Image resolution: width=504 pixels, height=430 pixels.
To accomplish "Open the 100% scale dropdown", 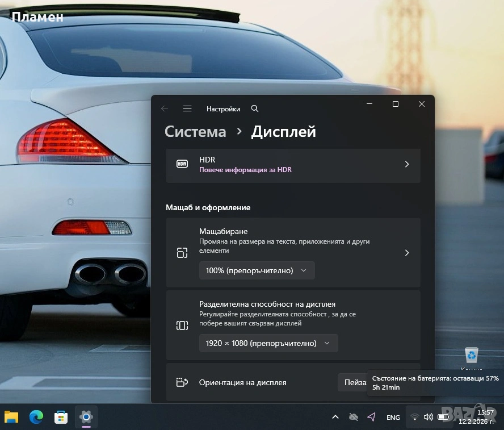I will tap(257, 270).
